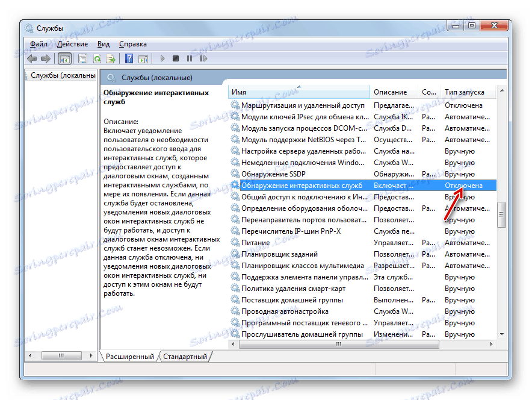
Task: Click the left scroll arrow under the services list
Action: 233,345
